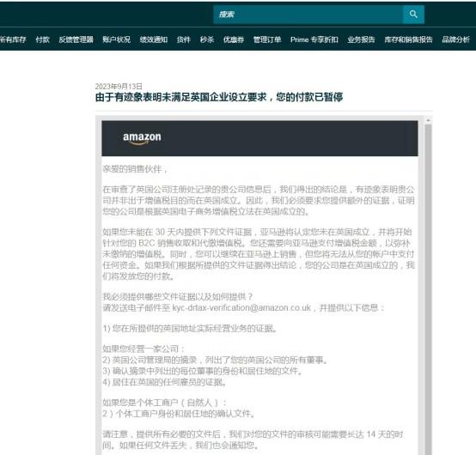Click the amazon logo in message header
476x455 pixels.
click(142, 138)
